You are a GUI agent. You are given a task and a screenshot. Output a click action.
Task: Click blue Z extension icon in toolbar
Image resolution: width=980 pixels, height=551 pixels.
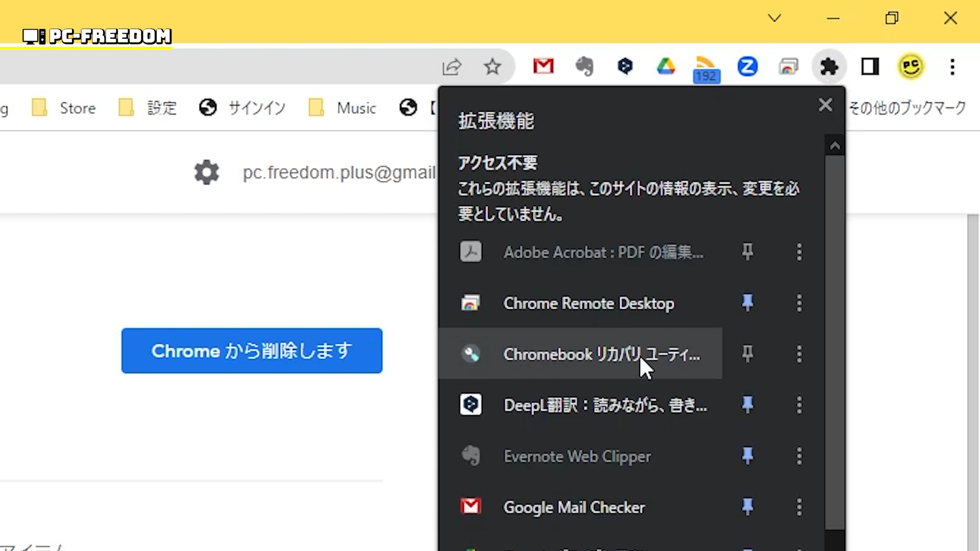coord(747,66)
